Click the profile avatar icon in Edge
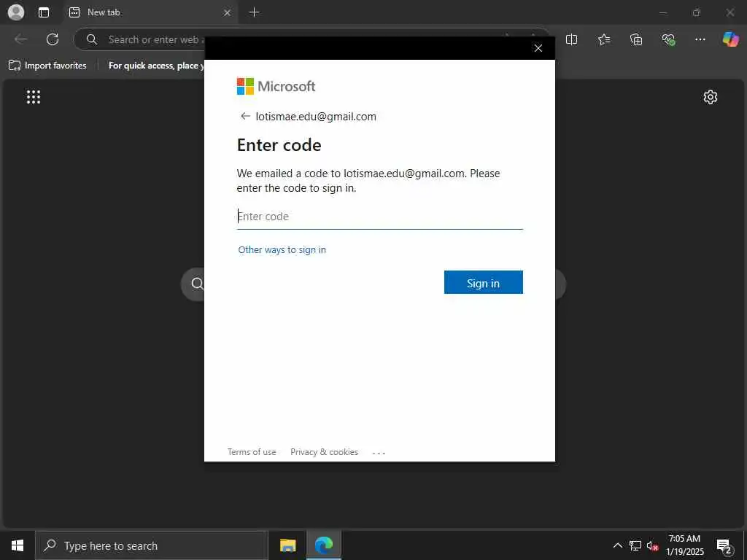The width and height of the screenshot is (747, 560). click(16, 12)
